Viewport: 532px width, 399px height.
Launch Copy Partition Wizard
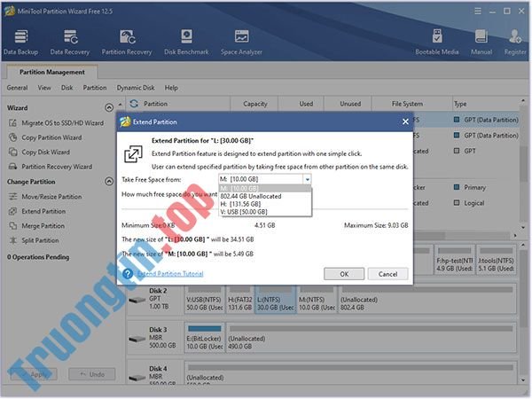tap(51, 137)
